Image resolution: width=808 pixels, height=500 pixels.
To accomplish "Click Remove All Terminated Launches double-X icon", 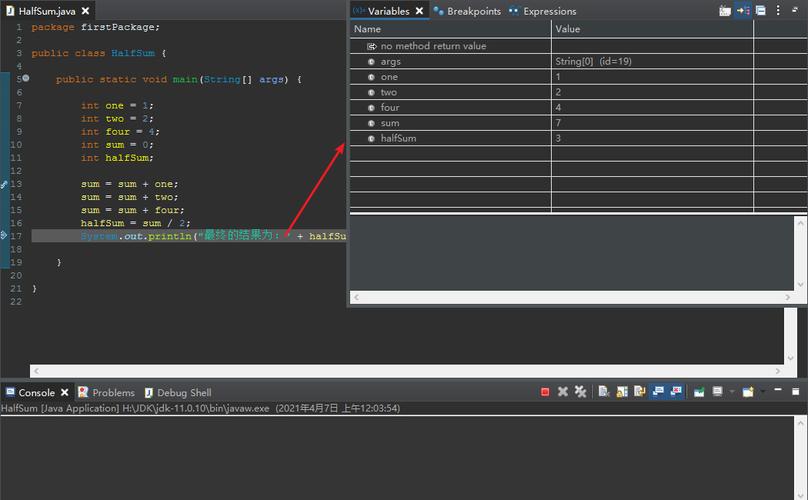I will point(580,392).
